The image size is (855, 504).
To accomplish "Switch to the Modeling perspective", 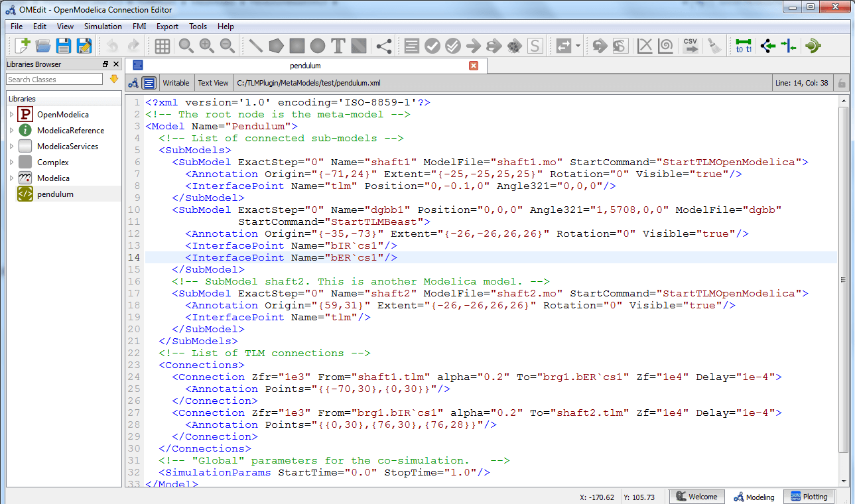I will (x=754, y=496).
